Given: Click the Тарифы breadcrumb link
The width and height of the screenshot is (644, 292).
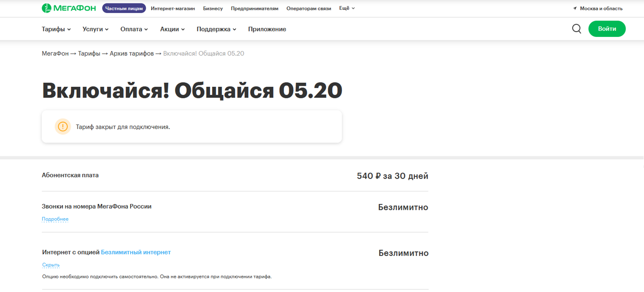Looking at the screenshot, I should coord(89,53).
